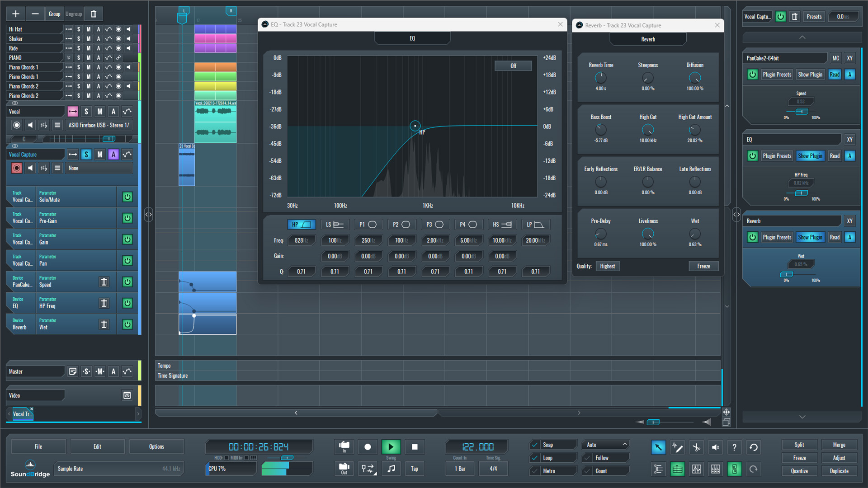Open the automation curve icon on Vocal Capture
This screenshot has height=488, width=868.
coord(127,155)
